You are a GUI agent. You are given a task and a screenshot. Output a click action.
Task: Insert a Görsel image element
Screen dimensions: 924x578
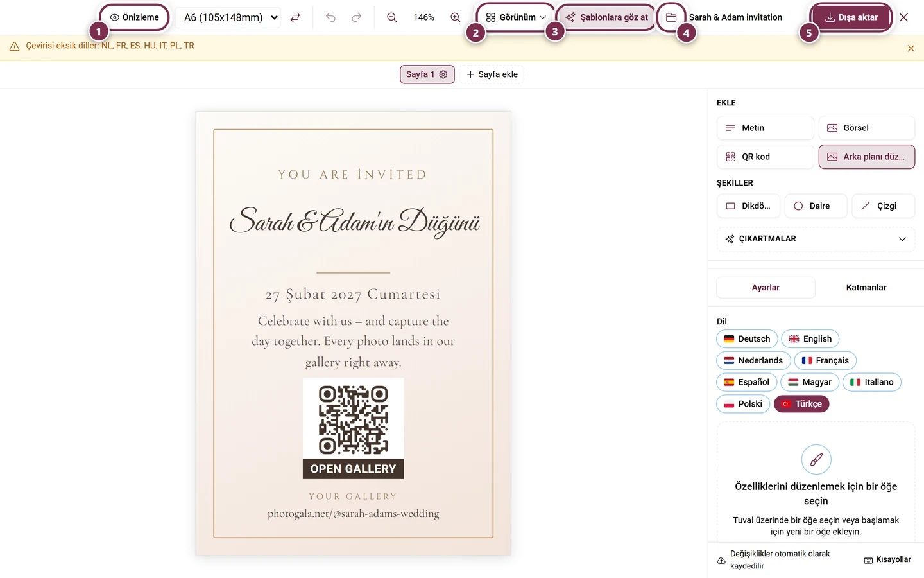[x=866, y=128]
